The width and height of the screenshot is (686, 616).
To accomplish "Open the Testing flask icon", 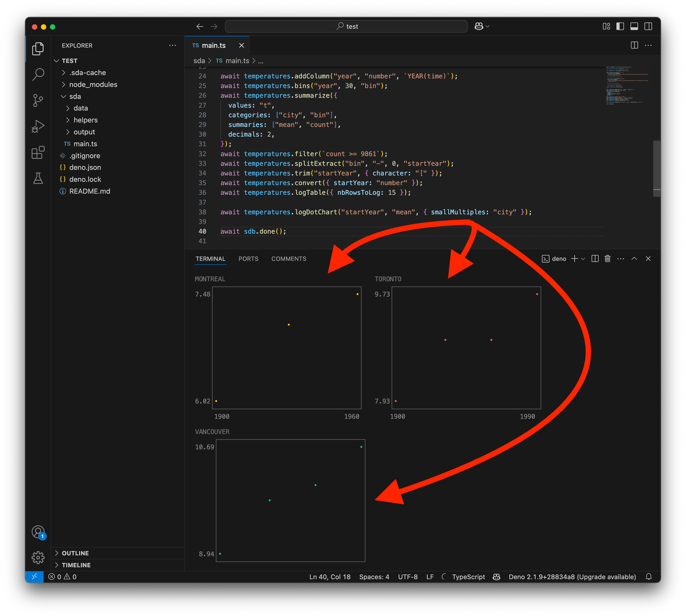I will pos(38,178).
